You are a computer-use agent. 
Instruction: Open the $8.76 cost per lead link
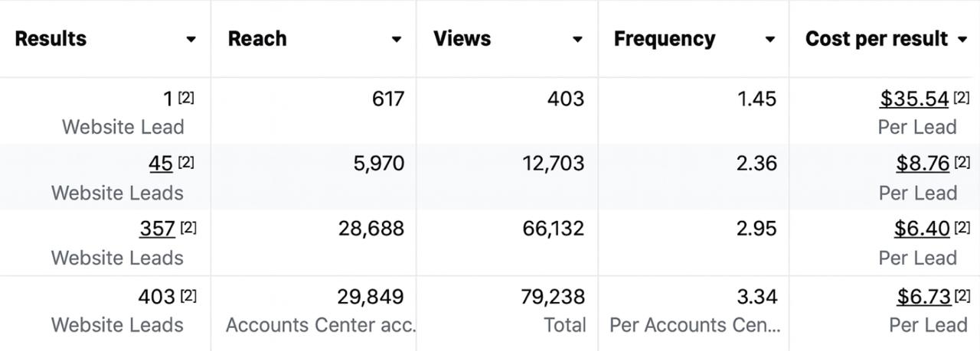(923, 164)
